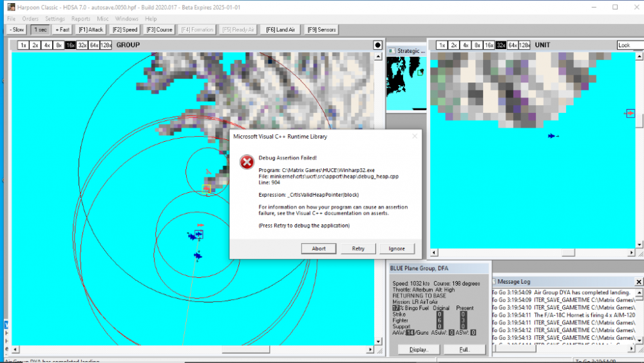
Task: Select the boxed blue plane group on map
Action: 199,234
